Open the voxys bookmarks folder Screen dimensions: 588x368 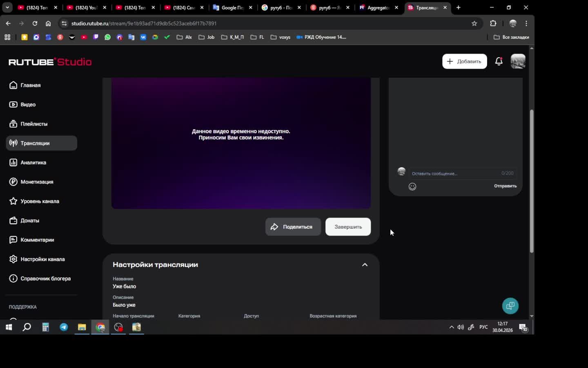[x=281, y=37]
